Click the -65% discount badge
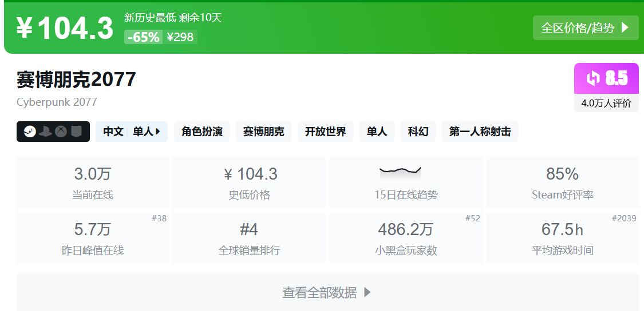 [143, 37]
